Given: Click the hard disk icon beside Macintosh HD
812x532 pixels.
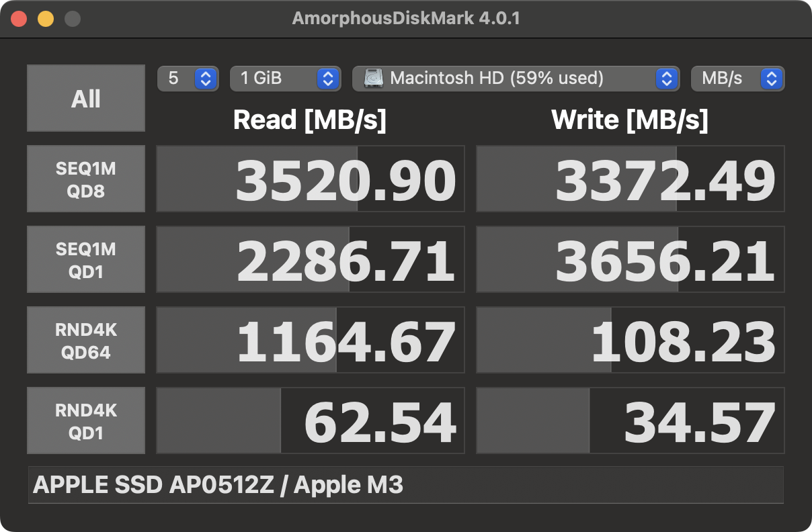Looking at the screenshot, I should tap(372, 79).
